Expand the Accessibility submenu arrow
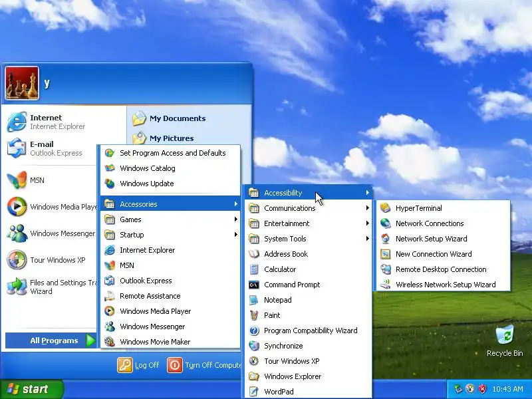This screenshot has height=399, width=532. [368, 193]
